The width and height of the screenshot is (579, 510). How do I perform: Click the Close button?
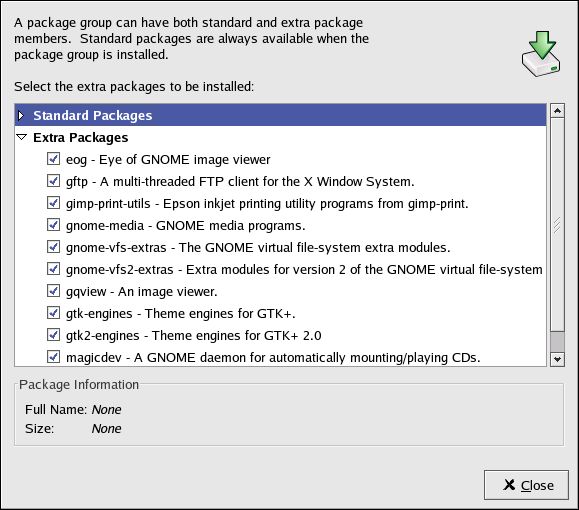pos(526,485)
